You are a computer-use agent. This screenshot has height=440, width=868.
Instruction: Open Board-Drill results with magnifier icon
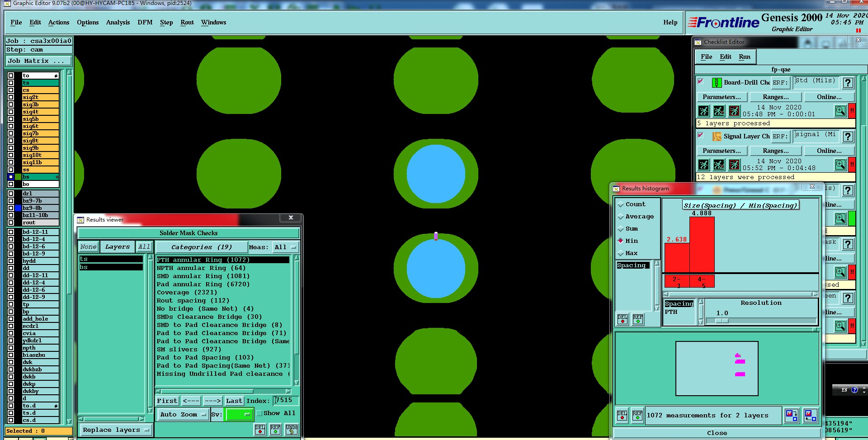tap(840, 111)
